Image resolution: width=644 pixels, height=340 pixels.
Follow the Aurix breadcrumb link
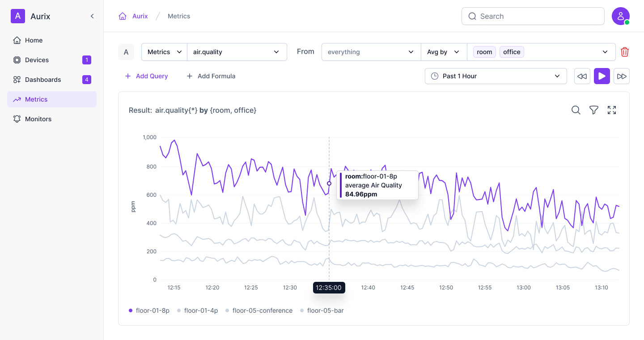[x=140, y=16]
